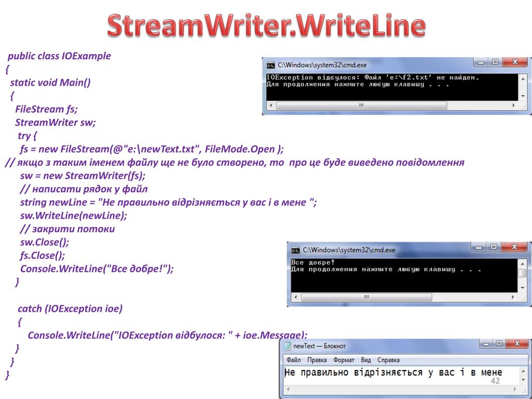This screenshot has width=532, height=399.
Task: Close the newText Notepad window
Action: tap(517, 344)
